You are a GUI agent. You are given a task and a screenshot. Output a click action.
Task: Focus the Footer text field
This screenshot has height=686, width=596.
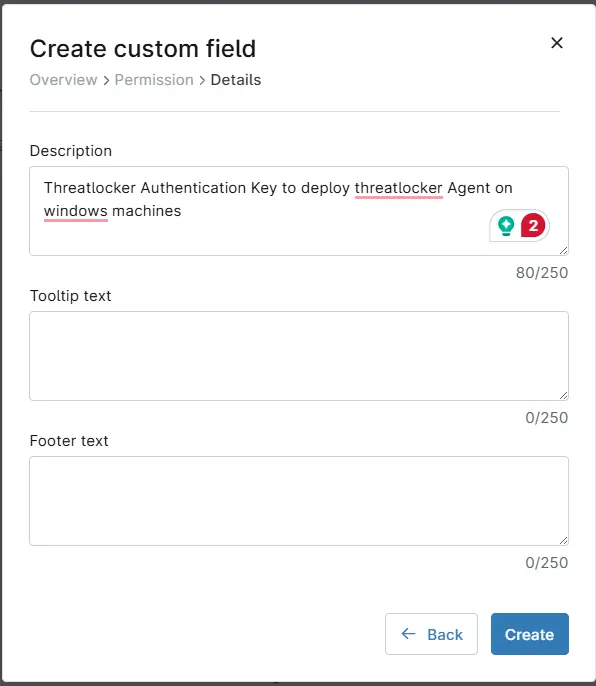[x=299, y=501]
